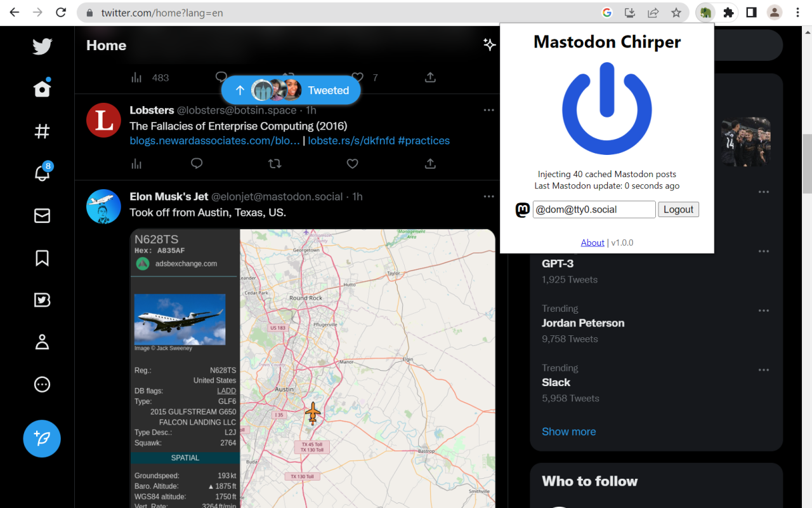
Task: Retweet the Lobsters post
Action: [x=275, y=164]
